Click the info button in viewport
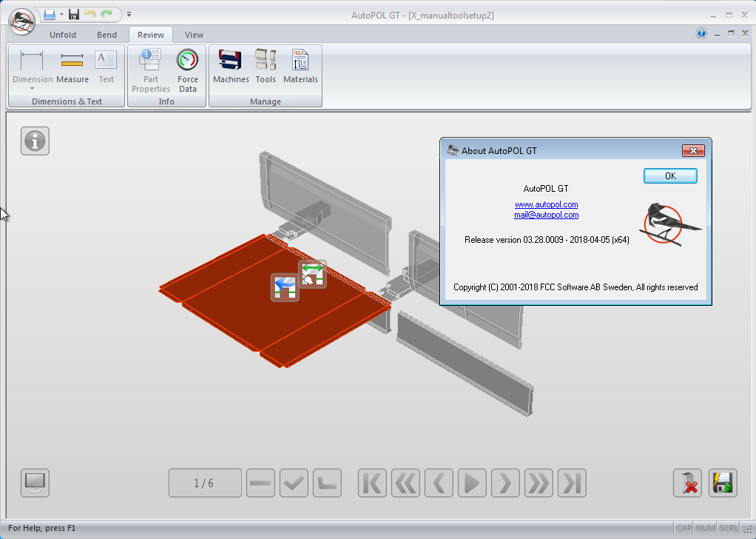This screenshot has height=539, width=756. pyautogui.click(x=35, y=141)
